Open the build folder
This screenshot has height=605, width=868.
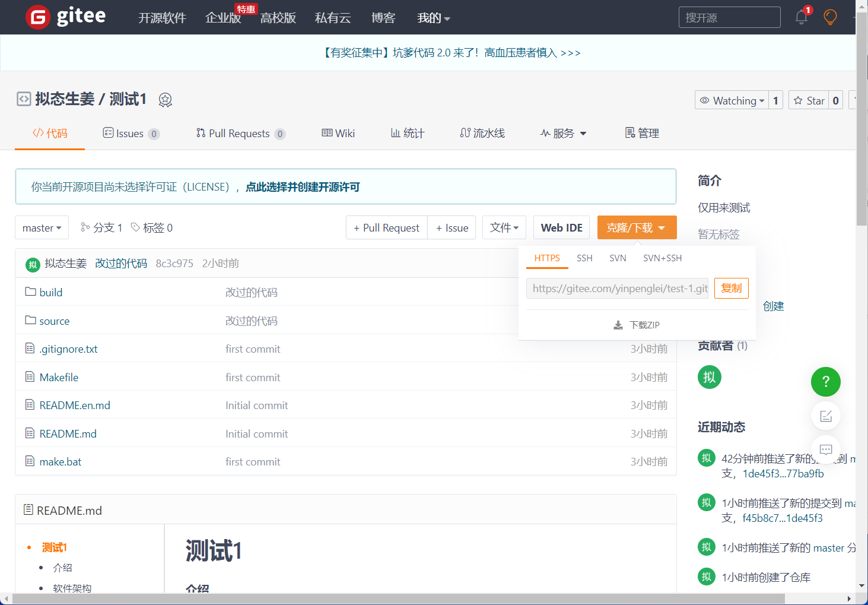click(51, 292)
